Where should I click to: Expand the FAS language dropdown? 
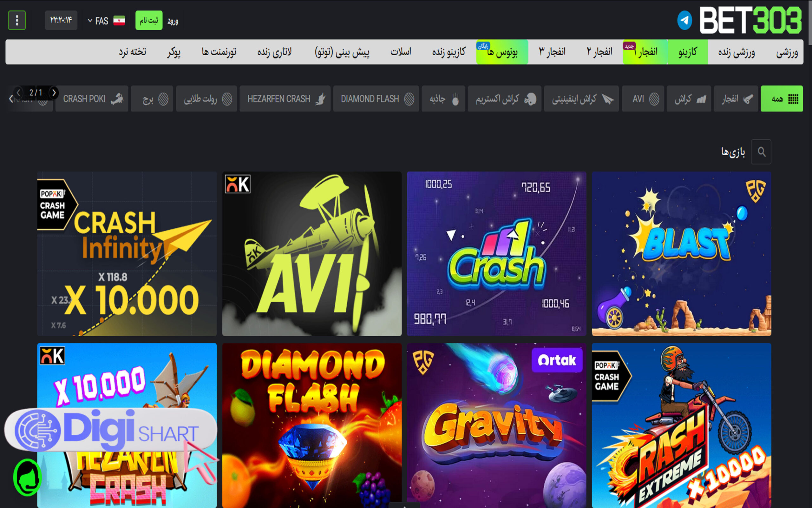coord(98,21)
